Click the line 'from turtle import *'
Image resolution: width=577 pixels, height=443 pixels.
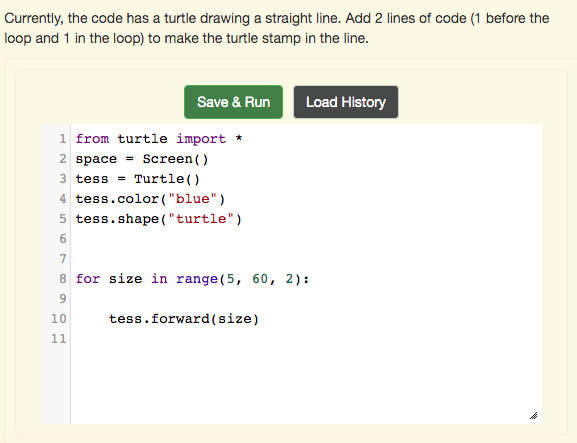[x=159, y=139]
